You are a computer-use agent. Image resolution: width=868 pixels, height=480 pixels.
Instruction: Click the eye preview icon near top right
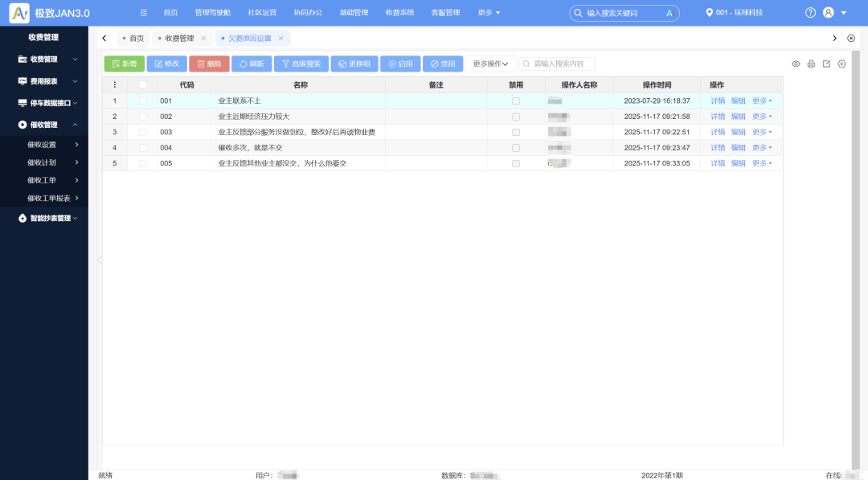coord(796,64)
